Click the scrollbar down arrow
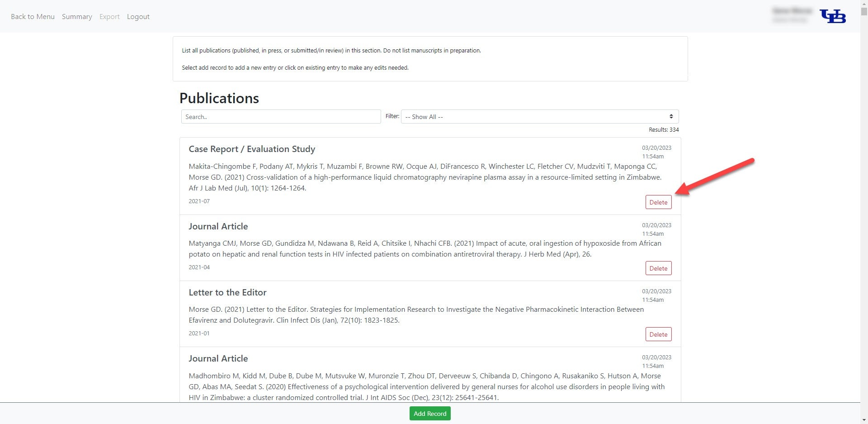 coord(864,420)
